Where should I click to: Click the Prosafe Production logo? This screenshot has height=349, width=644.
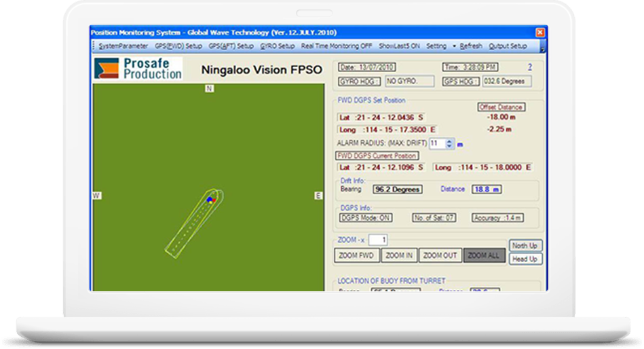tap(138, 68)
